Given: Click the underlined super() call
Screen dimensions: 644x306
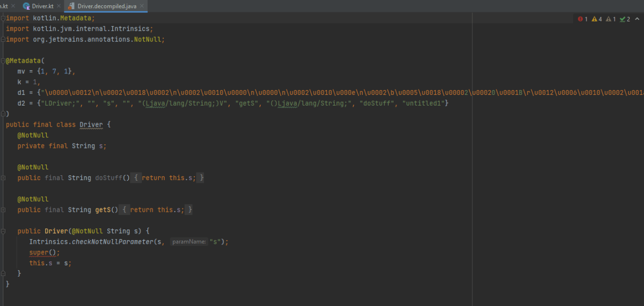Looking at the screenshot, I should (43, 252).
